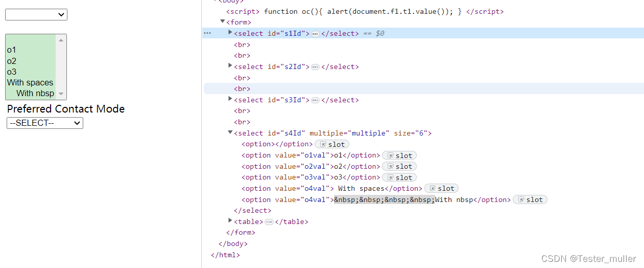Reveal slot for the 'With nbsp' option
This screenshot has height=268, width=644.
(530, 199)
